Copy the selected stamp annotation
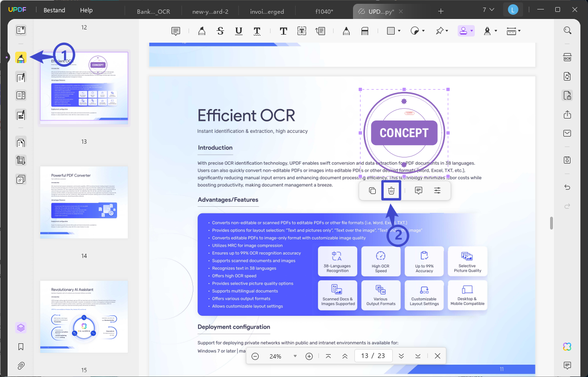The height and width of the screenshot is (377, 588). tap(372, 191)
